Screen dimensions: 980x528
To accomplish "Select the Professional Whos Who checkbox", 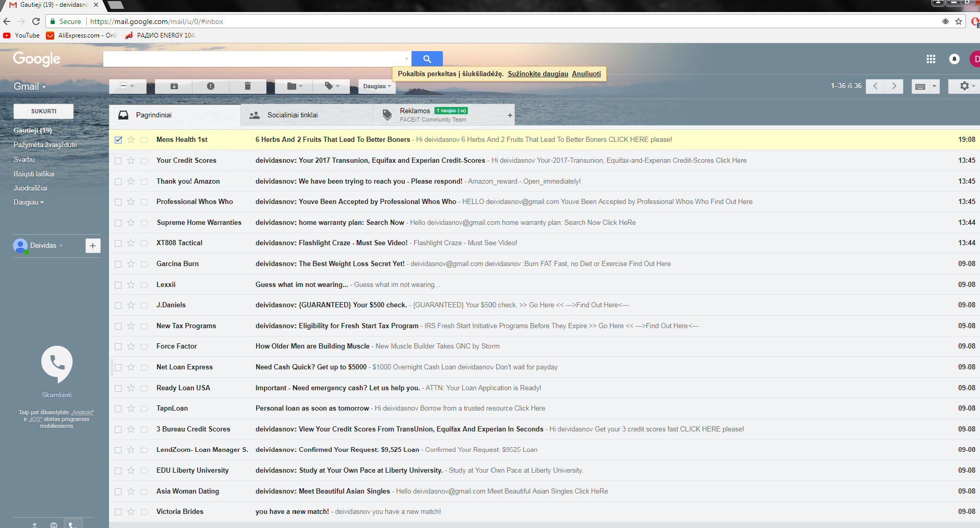I will click(x=118, y=202).
